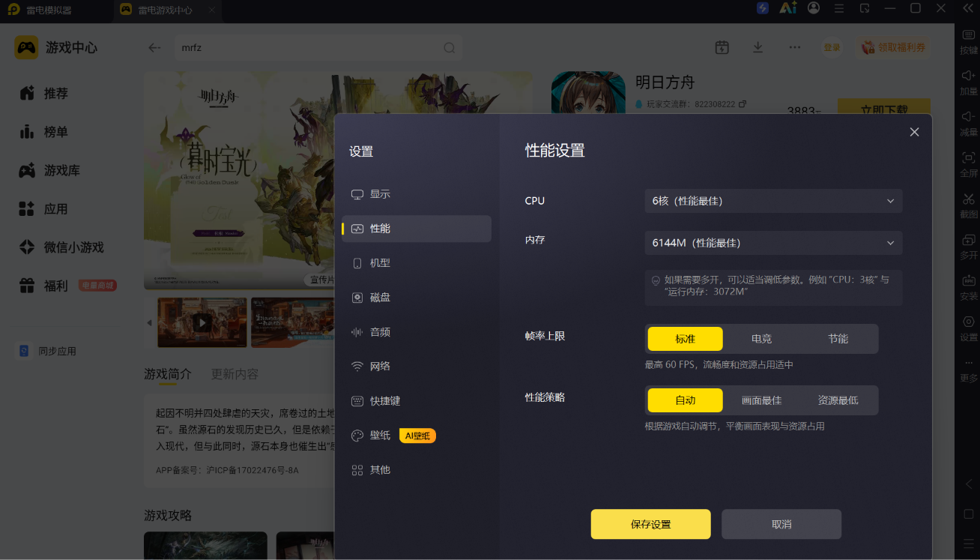
Task: Open 更多 more tools in right toolbar
Action: 969,370
